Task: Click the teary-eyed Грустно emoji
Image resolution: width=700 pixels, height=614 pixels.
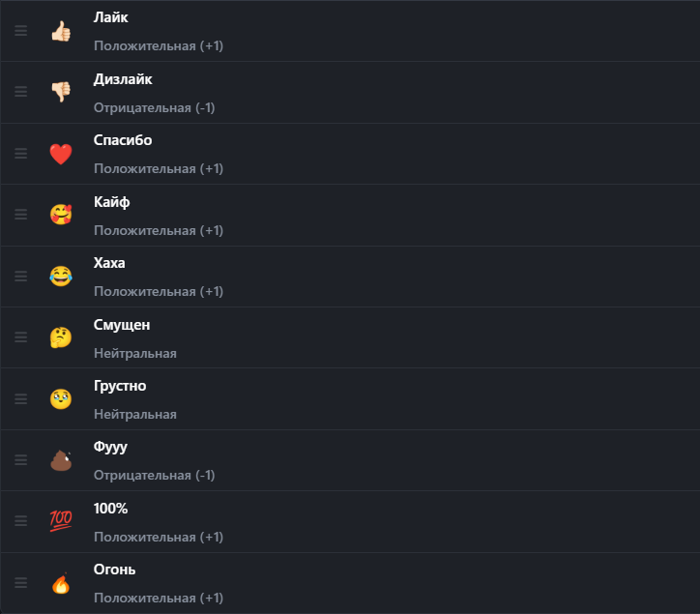Action: click(61, 399)
